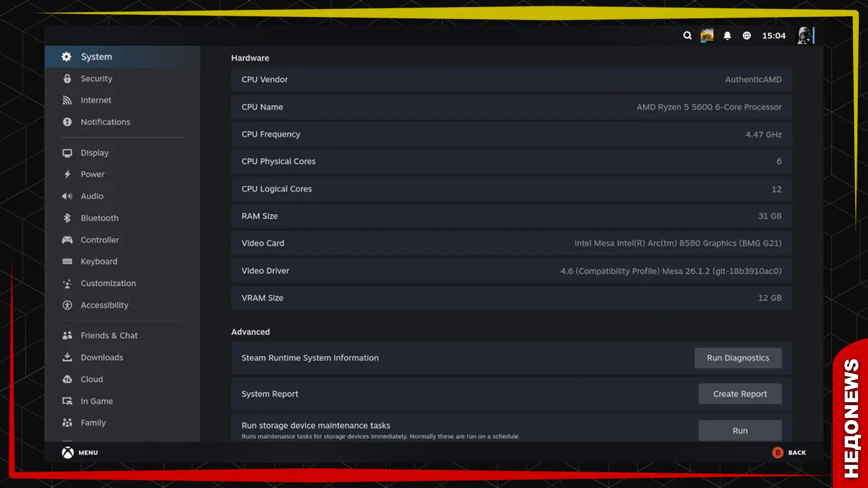868x488 pixels.
Task: Click the Friends & Chat people icon
Action: [67, 335]
